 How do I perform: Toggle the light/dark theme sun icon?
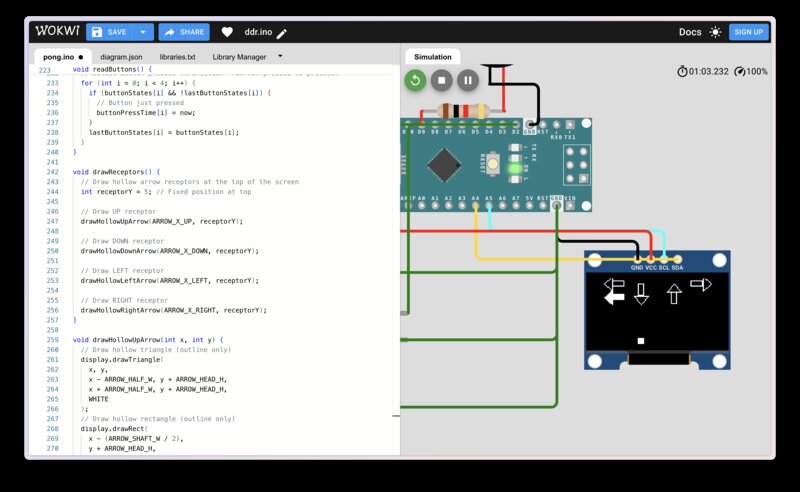(x=715, y=32)
